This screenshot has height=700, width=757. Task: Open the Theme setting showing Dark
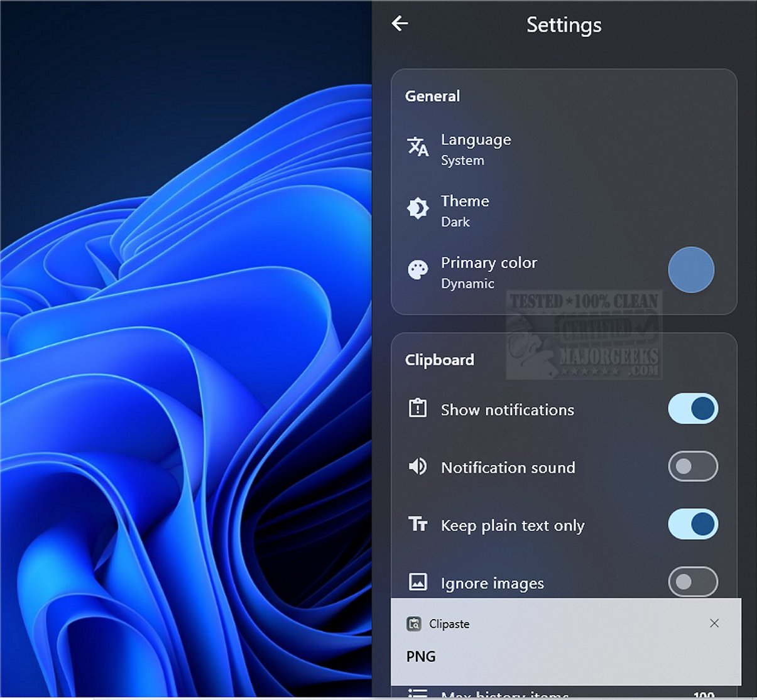point(465,209)
